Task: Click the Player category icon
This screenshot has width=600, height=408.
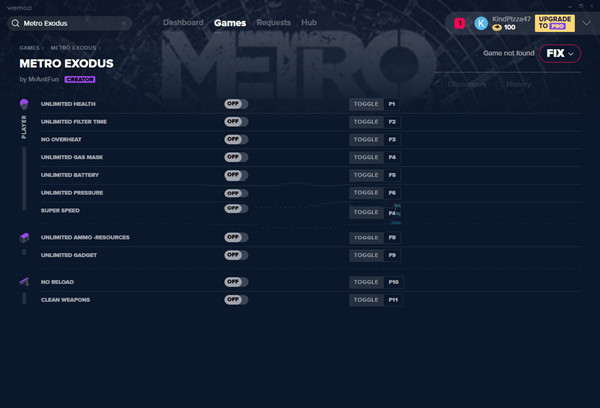Action: click(24, 104)
